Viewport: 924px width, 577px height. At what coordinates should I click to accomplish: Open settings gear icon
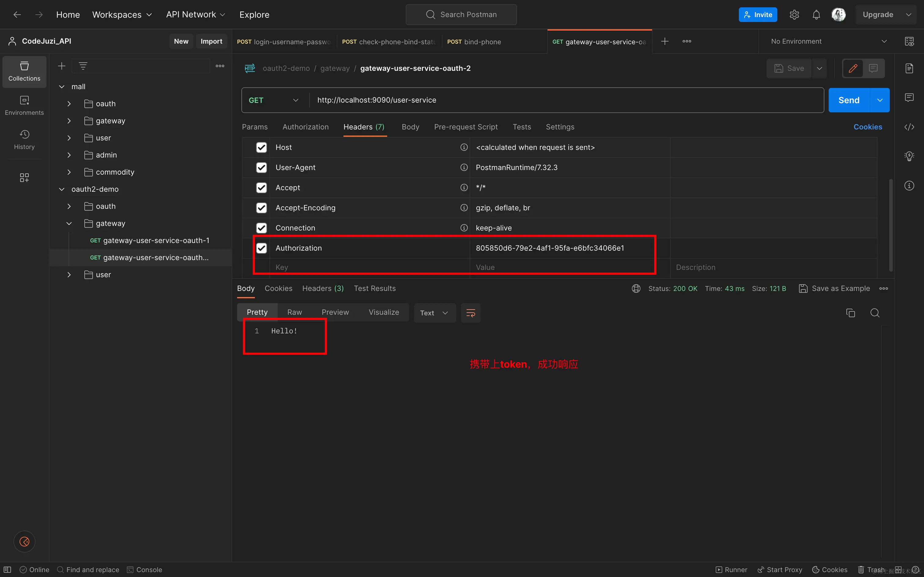click(x=794, y=15)
